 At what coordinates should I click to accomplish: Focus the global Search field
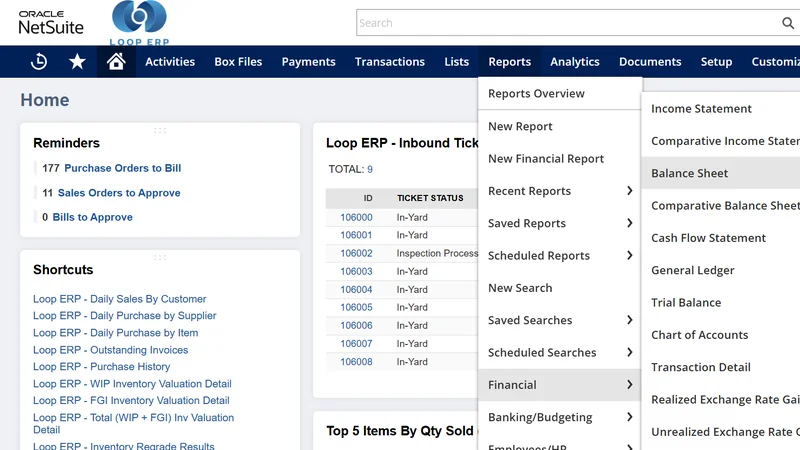[x=568, y=22]
